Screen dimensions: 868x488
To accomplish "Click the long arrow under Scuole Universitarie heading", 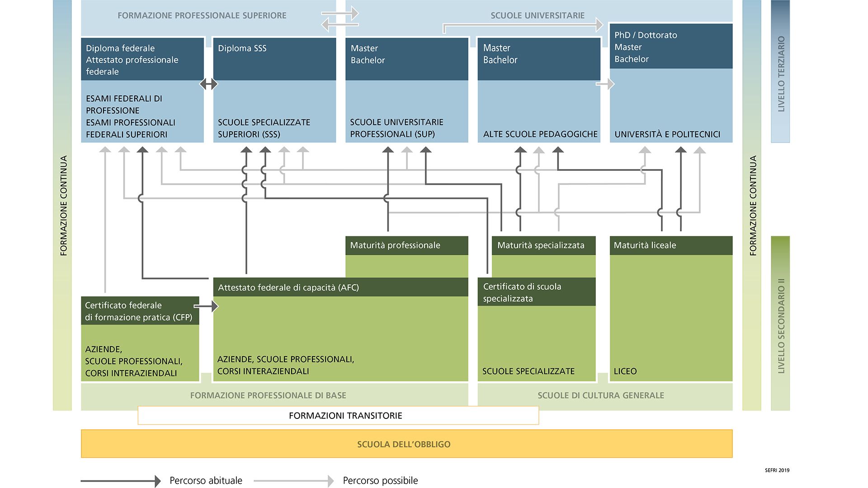I will click(x=523, y=25).
